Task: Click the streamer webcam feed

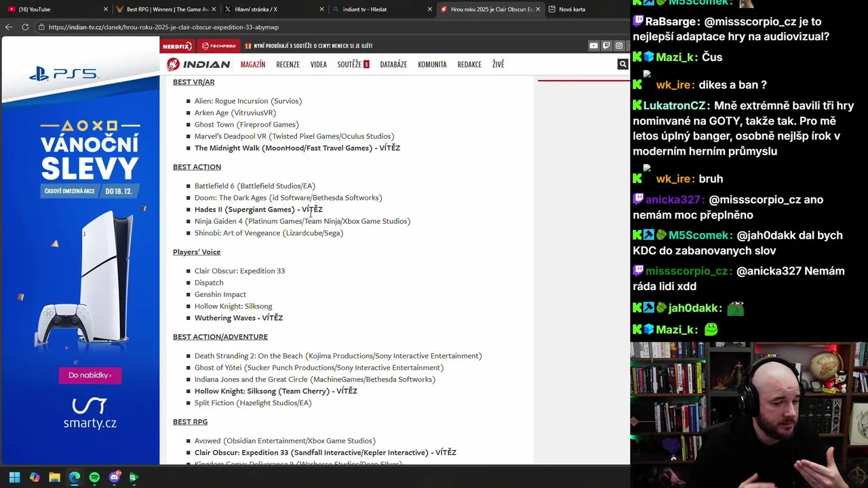Action: point(749,415)
